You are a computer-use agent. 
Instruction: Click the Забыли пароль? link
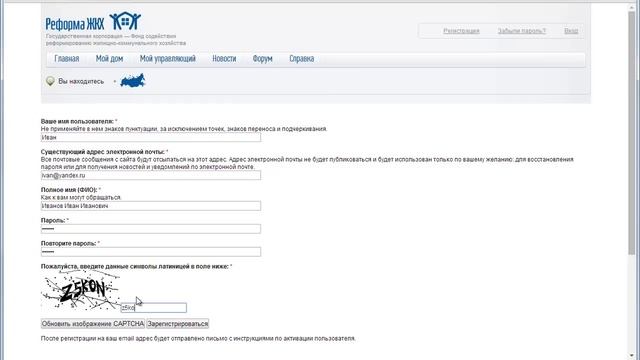pyautogui.click(x=522, y=31)
